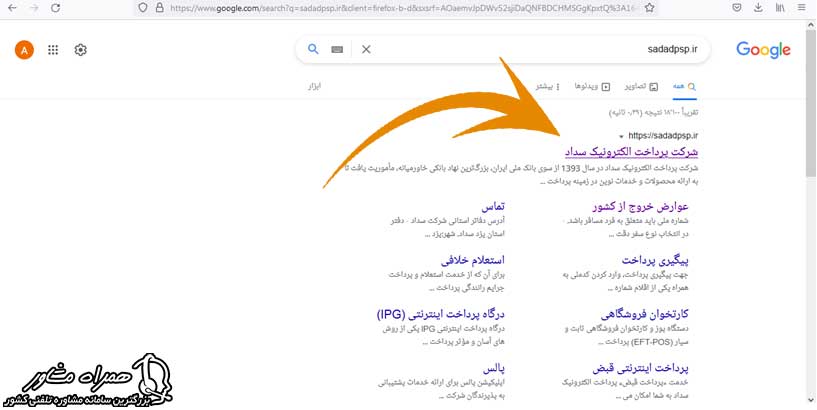Open the library bookmarks icon
Screen dimensions: 817x410
[780, 8]
